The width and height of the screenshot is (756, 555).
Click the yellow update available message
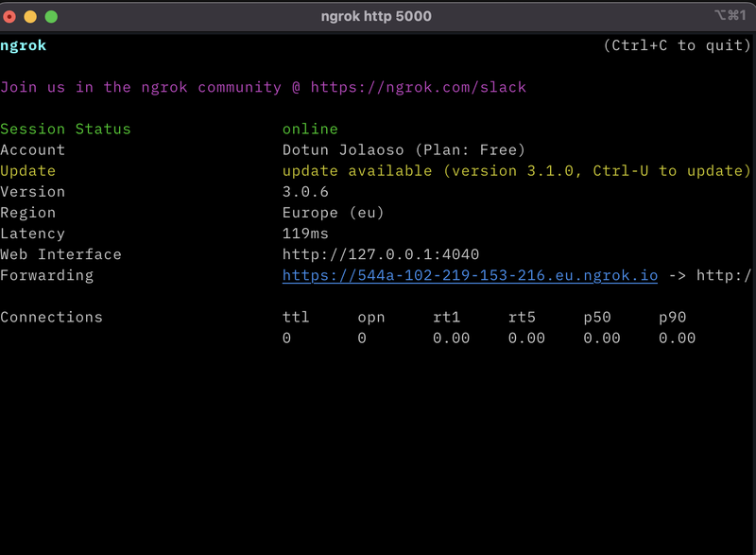(x=516, y=171)
